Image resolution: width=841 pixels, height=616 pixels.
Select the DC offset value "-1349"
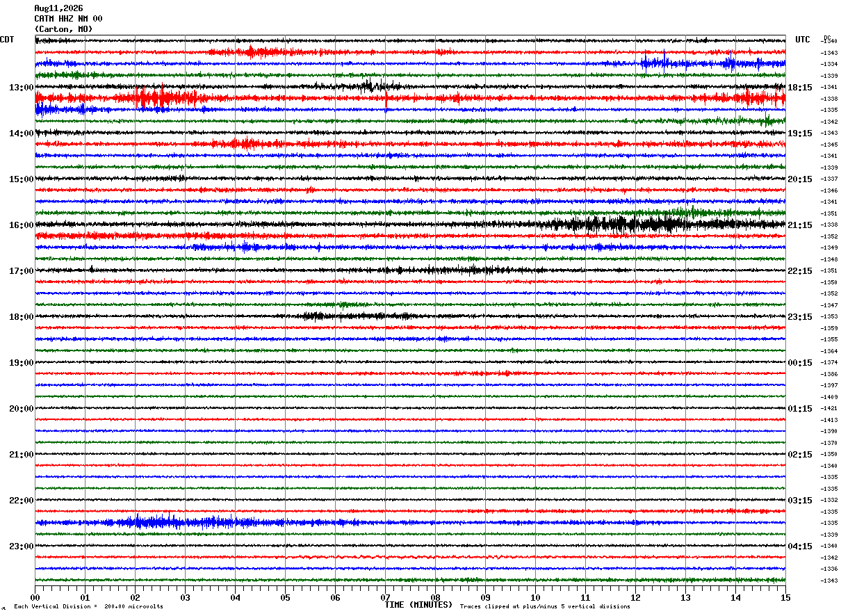pyautogui.click(x=829, y=248)
